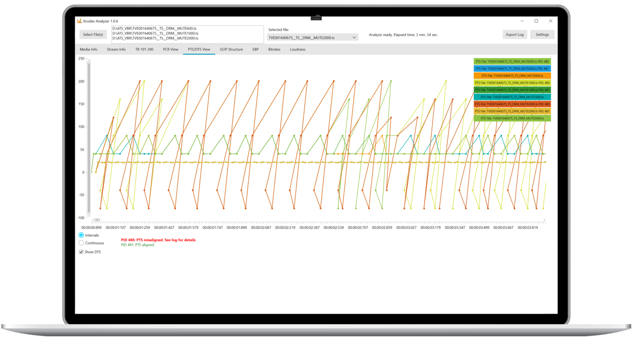This screenshot has width=644, height=341.
Task: Select the Intervals radio button
Action: [81, 235]
